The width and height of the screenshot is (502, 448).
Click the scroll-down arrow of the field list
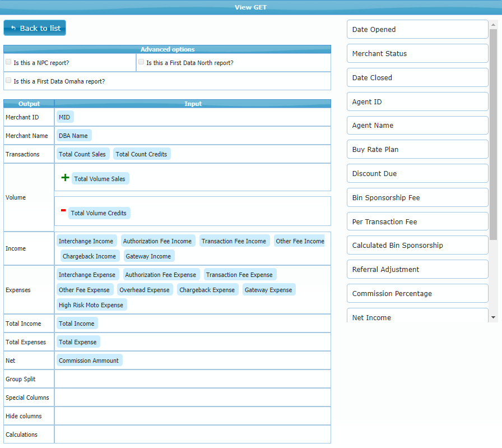pos(493,317)
